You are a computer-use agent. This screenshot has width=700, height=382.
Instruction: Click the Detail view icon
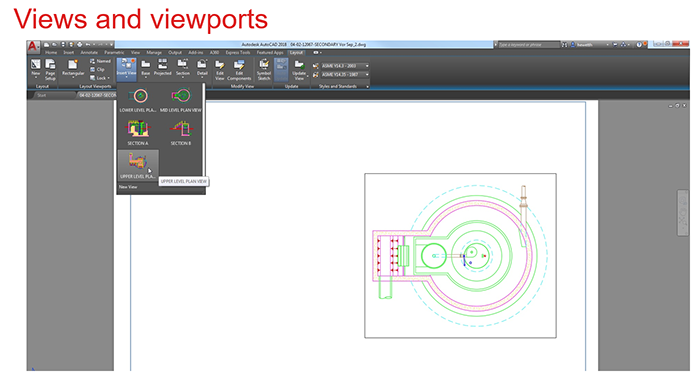(202, 67)
